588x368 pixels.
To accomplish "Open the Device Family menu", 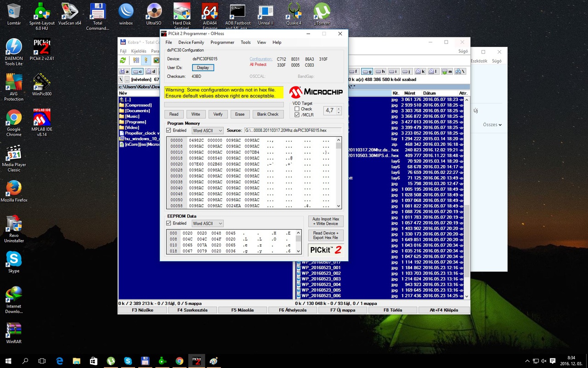I will click(191, 42).
